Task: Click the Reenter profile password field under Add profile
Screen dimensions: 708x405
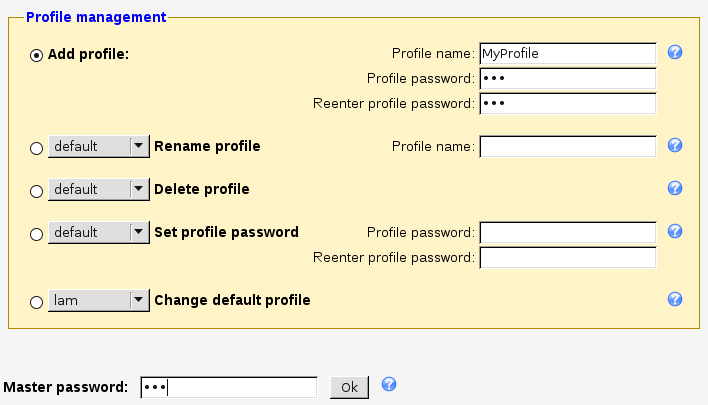Action: pos(567,103)
